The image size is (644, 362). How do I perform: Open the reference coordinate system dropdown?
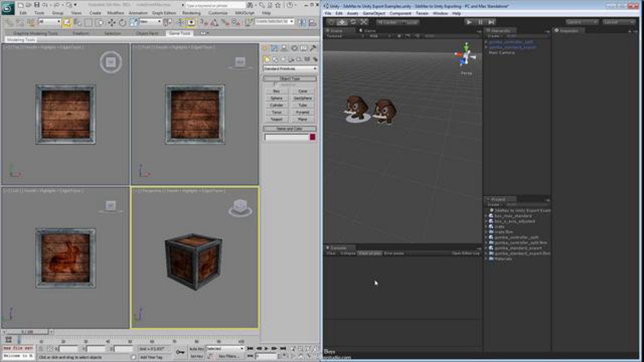pos(150,21)
